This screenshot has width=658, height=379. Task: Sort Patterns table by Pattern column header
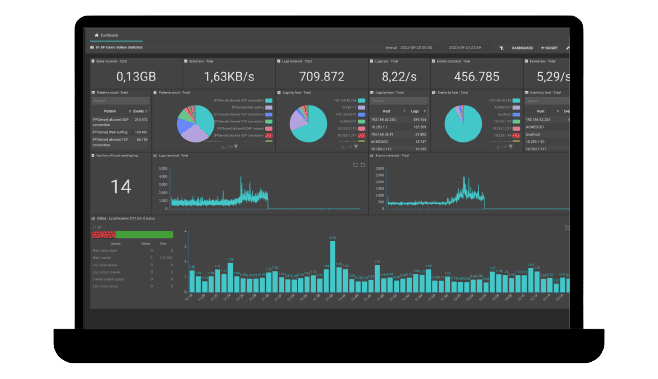click(110, 112)
